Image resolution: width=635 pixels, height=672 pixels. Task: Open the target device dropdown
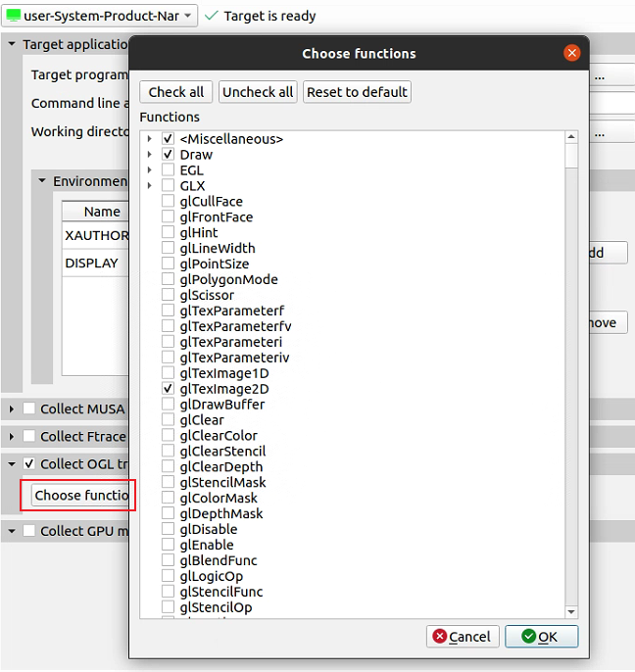[187, 16]
